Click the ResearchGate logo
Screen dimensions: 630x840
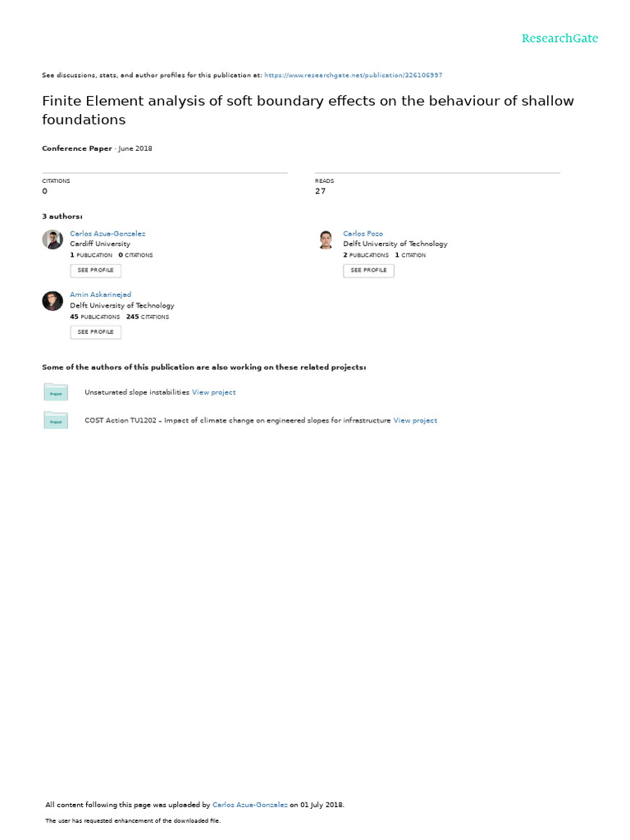(559, 39)
